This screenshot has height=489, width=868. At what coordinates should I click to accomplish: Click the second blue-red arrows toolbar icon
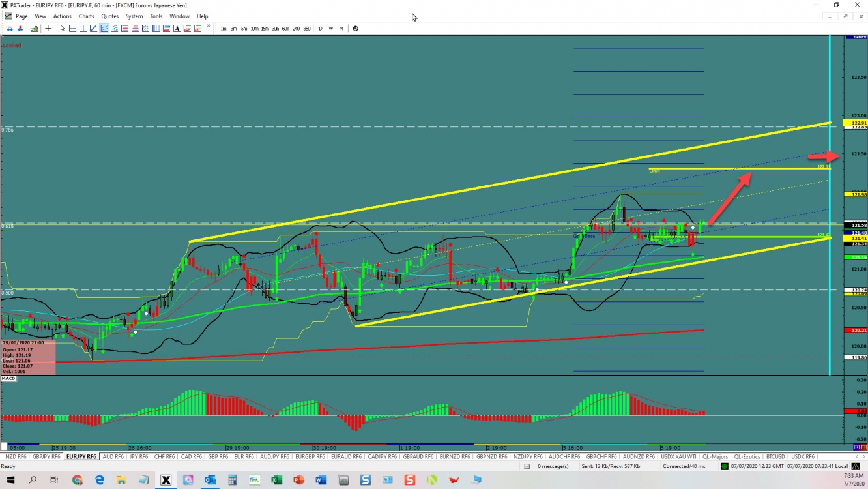(x=20, y=29)
